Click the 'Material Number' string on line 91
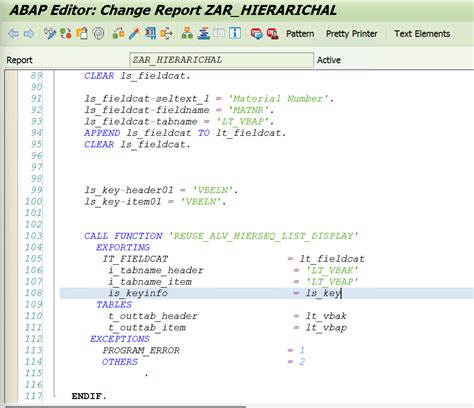 278,99
